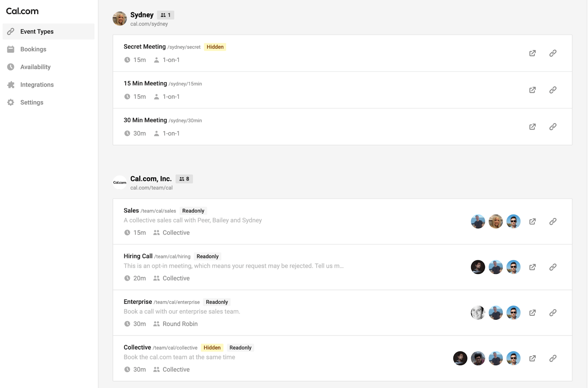Open the Enterprise event preview
The image size is (588, 388).
click(532, 312)
